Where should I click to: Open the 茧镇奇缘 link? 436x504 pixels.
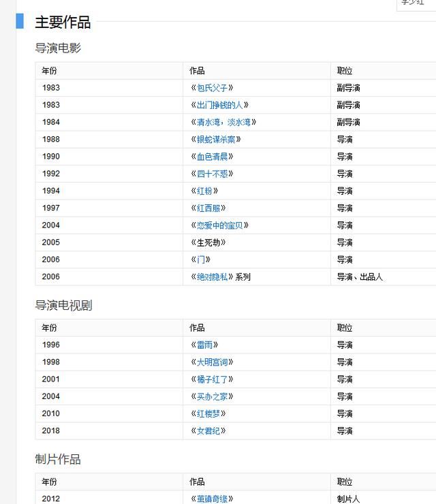pos(212,499)
